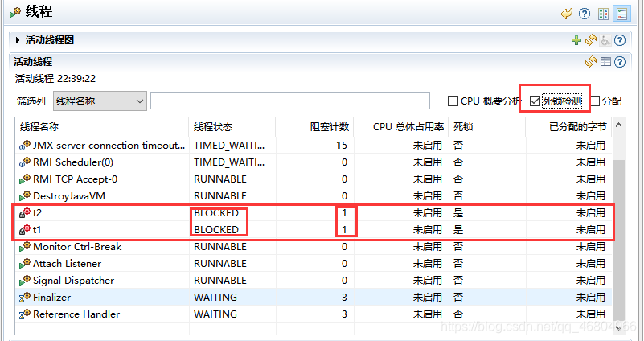
Task: Sort by 已分配的字节 column header
Action: coord(569,127)
